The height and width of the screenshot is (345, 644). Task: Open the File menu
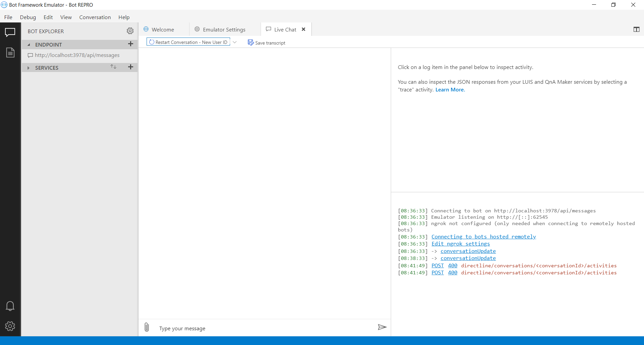(8, 17)
